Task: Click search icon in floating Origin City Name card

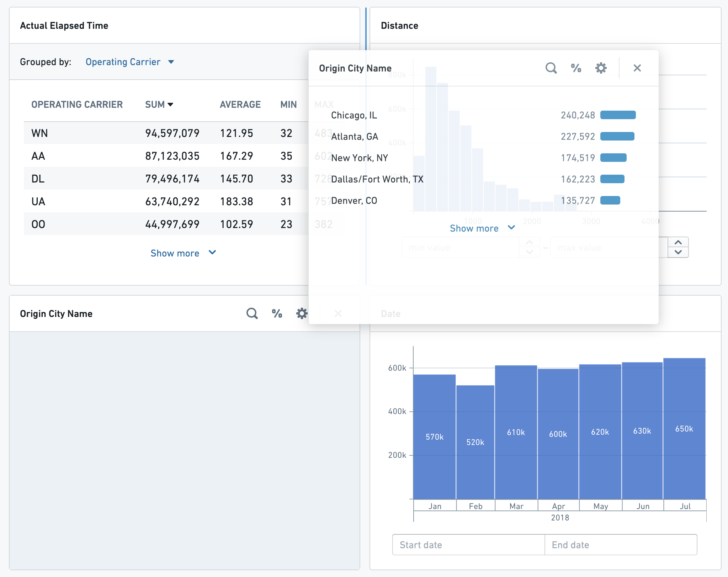Action: (551, 68)
